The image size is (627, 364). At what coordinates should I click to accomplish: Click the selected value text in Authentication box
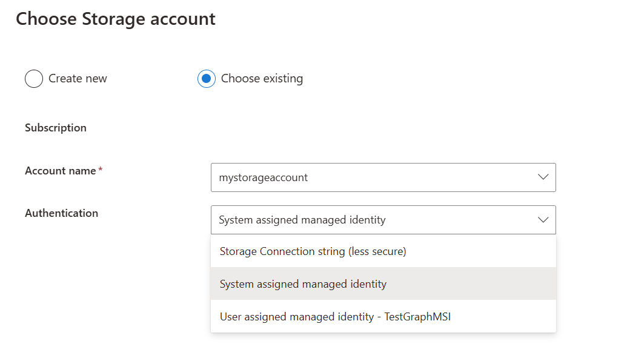coord(302,220)
